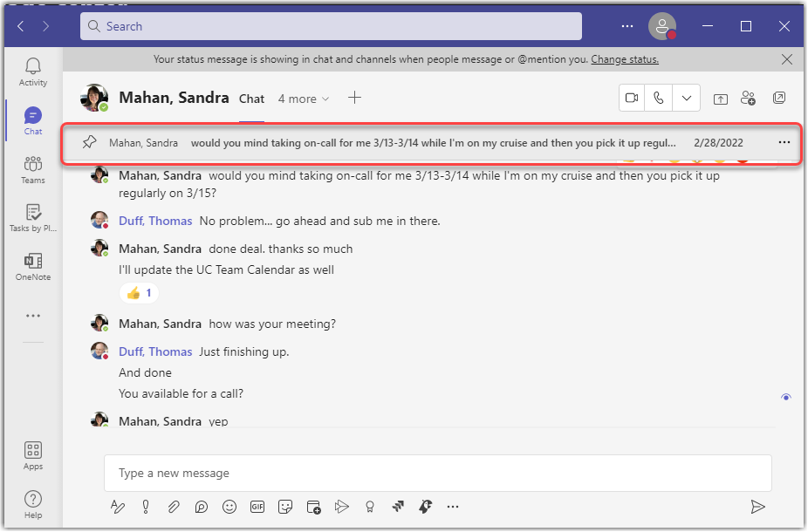Send Praise to a teammate

(369, 506)
